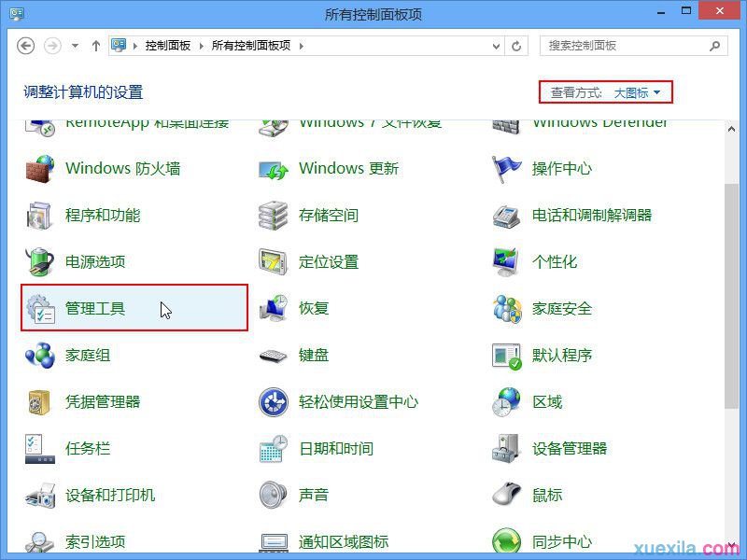
Task: Open 任务栏 taskbar icon
Action: (40, 449)
